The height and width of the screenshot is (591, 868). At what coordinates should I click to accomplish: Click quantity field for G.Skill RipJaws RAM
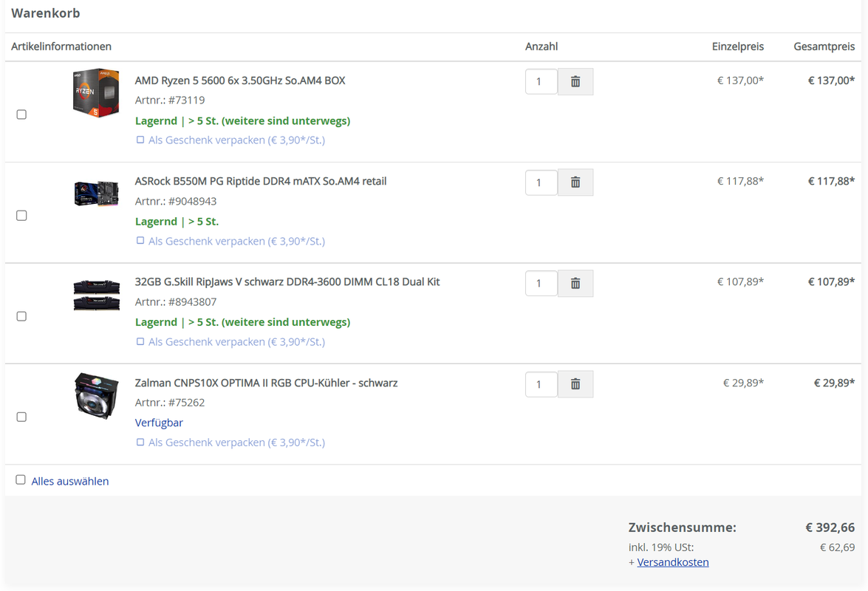(x=541, y=284)
